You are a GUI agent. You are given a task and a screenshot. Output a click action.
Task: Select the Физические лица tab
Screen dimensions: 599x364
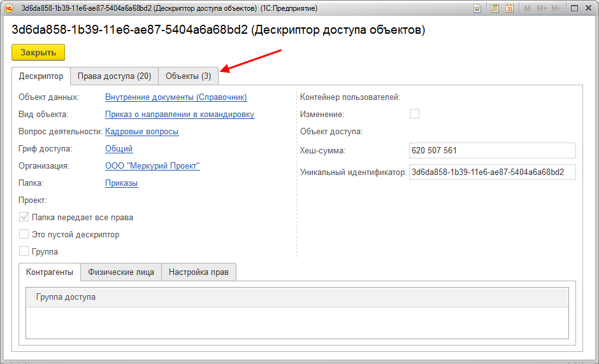tap(121, 272)
